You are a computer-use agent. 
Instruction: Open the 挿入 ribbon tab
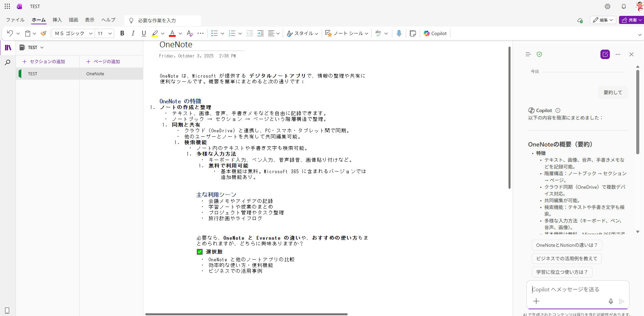[x=57, y=20]
